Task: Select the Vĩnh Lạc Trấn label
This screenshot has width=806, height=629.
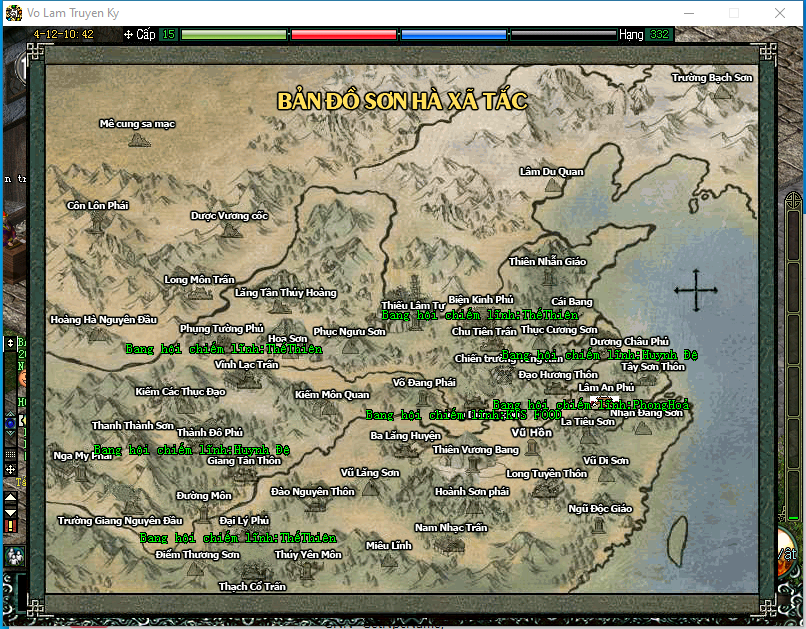Action: click(247, 364)
